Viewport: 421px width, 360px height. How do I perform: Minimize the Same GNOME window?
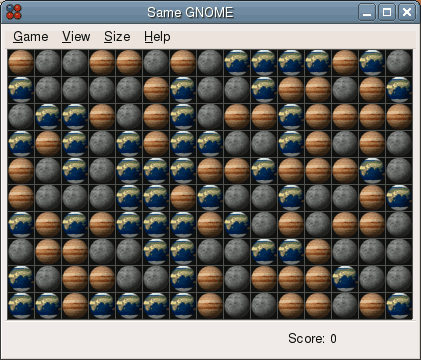click(367, 12)
